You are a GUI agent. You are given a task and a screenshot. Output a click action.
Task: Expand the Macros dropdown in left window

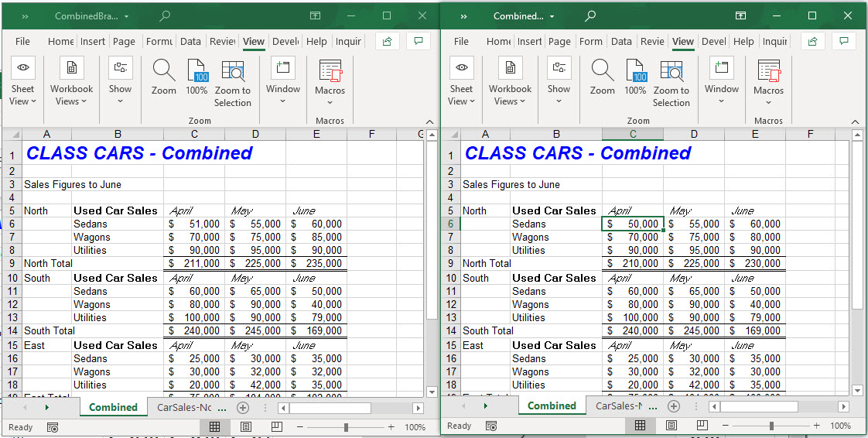330,80
